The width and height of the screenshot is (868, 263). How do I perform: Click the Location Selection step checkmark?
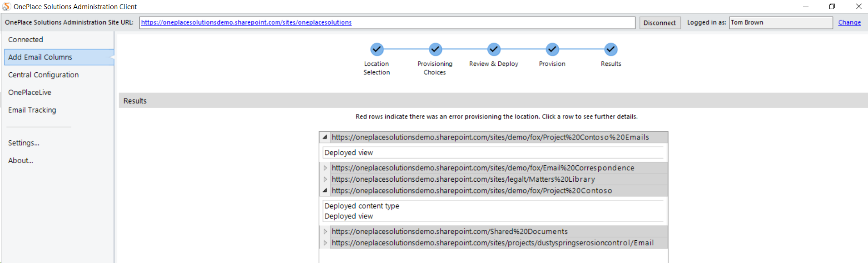pos(377,49)
